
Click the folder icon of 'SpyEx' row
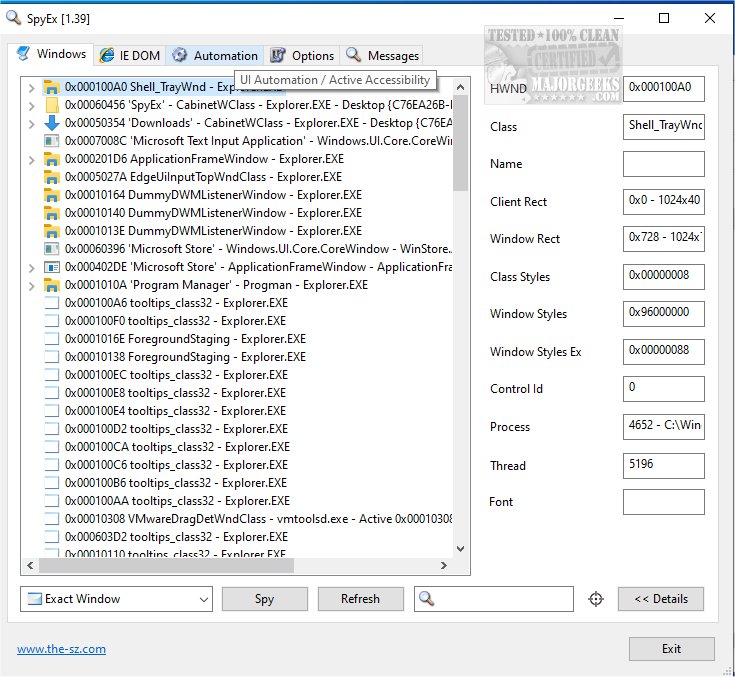click(x=51, y=105)
